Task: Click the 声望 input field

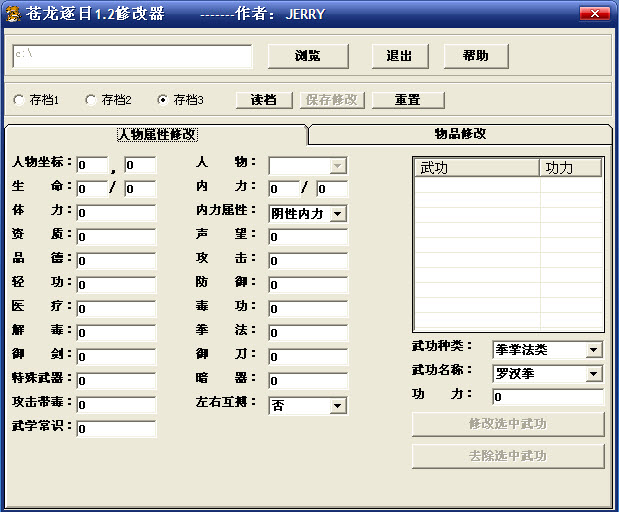Action: pos(308,237)
